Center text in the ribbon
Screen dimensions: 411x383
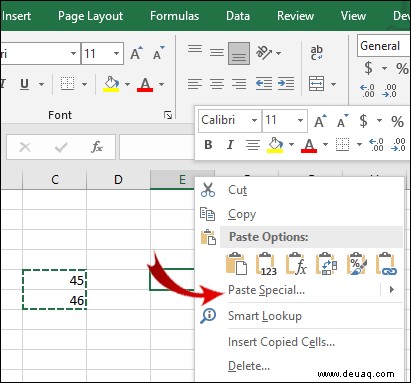tap(217, 84)
